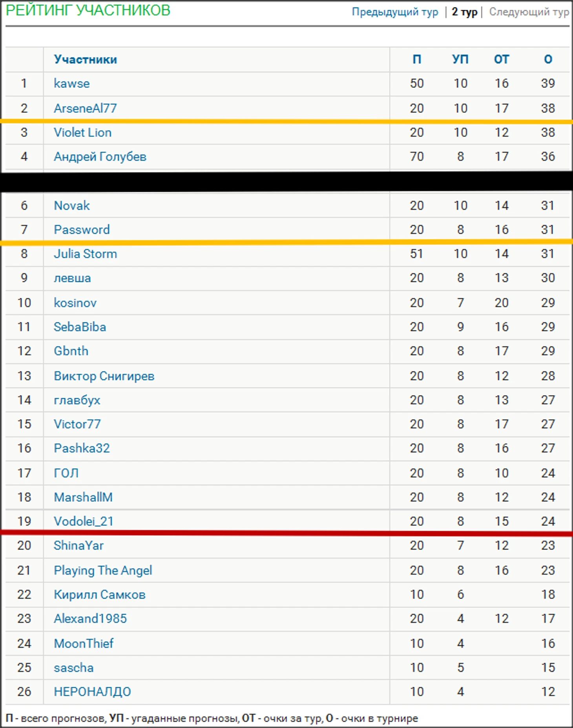This screenshot has height=728, width=573.
Task: Click the левша participant link
Action: [x=72, y=278]
